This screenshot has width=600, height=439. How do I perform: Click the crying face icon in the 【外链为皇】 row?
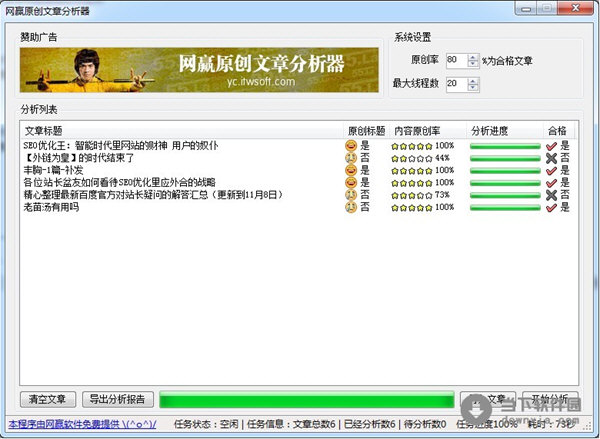point(351,158)
